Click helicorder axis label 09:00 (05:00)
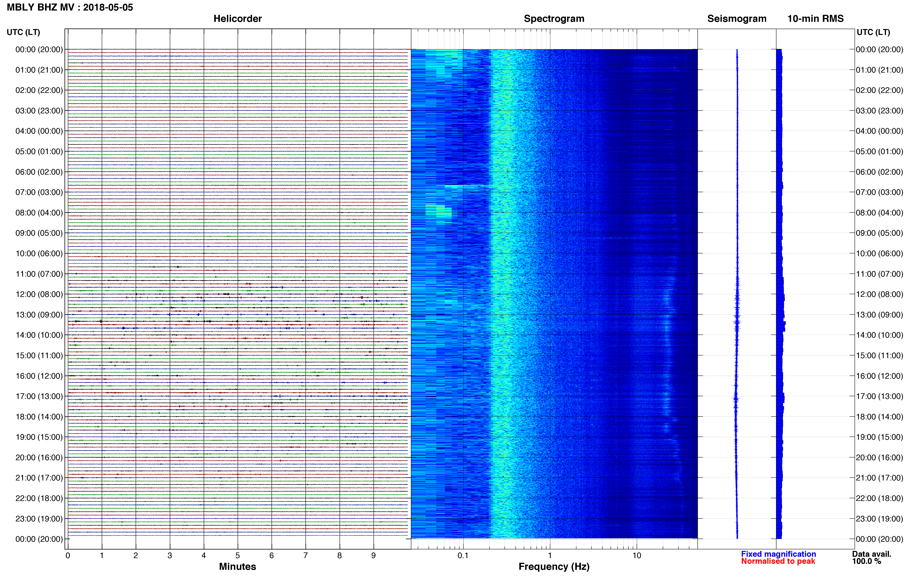The image size is (924, 578). coord(39,233)
